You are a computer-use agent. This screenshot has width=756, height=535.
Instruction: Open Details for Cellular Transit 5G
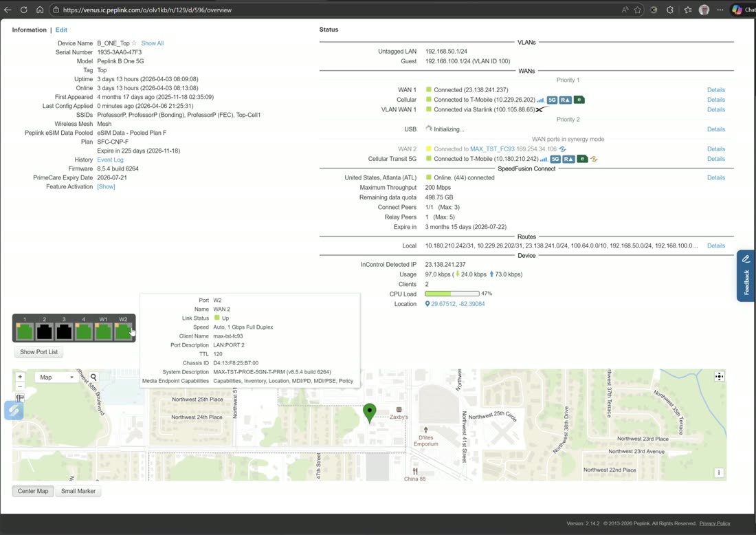pos(716,159)
